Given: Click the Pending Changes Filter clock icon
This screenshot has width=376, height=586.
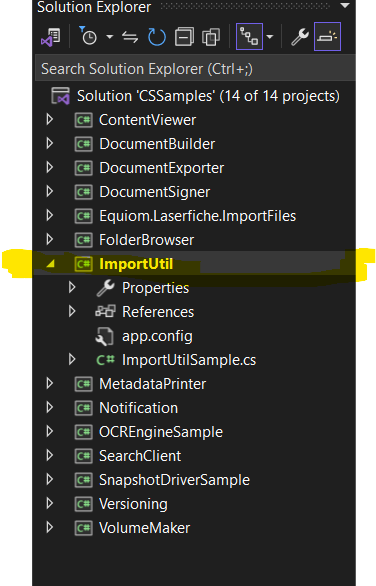Looking at the screenshot, I should point(88,36).
